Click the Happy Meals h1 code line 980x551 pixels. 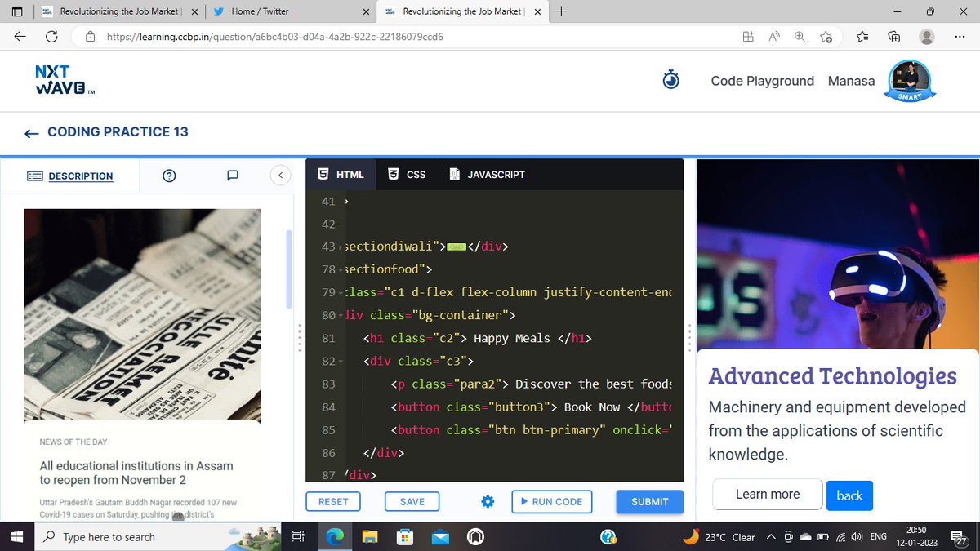click(x=478, y=338)
